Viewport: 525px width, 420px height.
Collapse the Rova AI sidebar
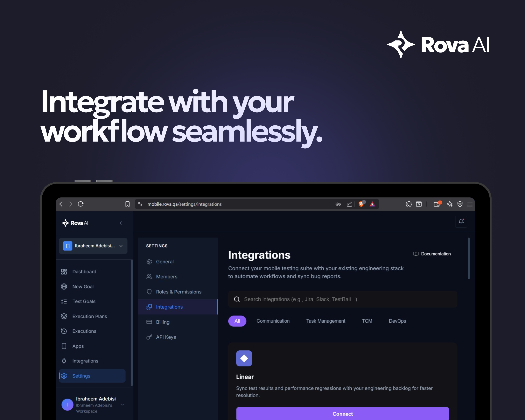point(121,223)
